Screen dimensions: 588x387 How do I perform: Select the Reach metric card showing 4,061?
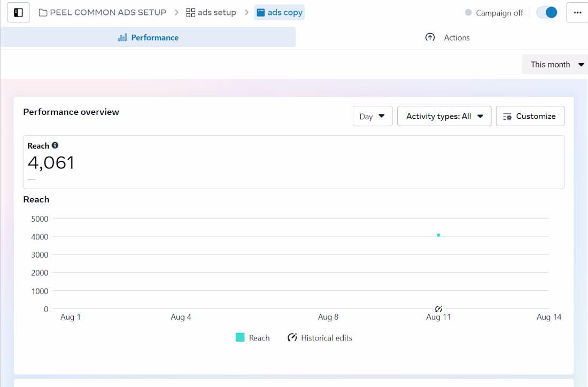click(293, 162)
